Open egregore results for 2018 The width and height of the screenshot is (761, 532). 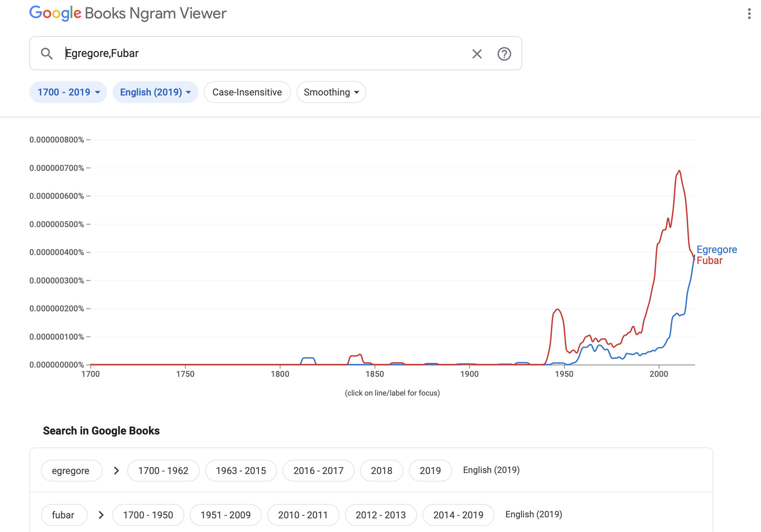click(382, 471)
